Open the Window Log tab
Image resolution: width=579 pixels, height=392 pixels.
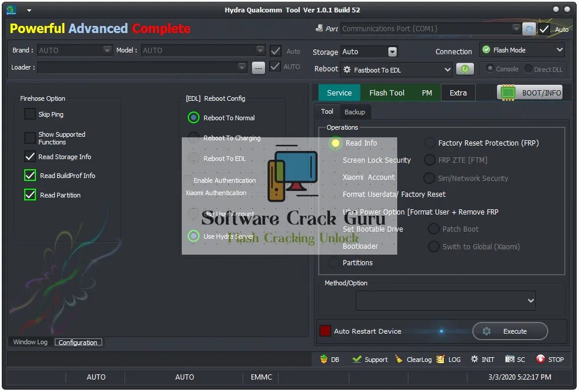point(30,342)
